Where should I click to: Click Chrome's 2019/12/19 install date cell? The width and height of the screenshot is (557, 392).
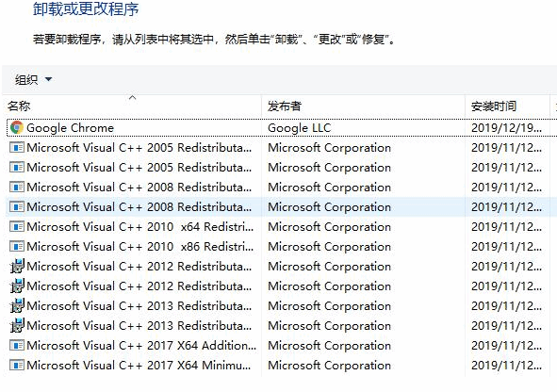pyautogui.click(x=506, y=128)
